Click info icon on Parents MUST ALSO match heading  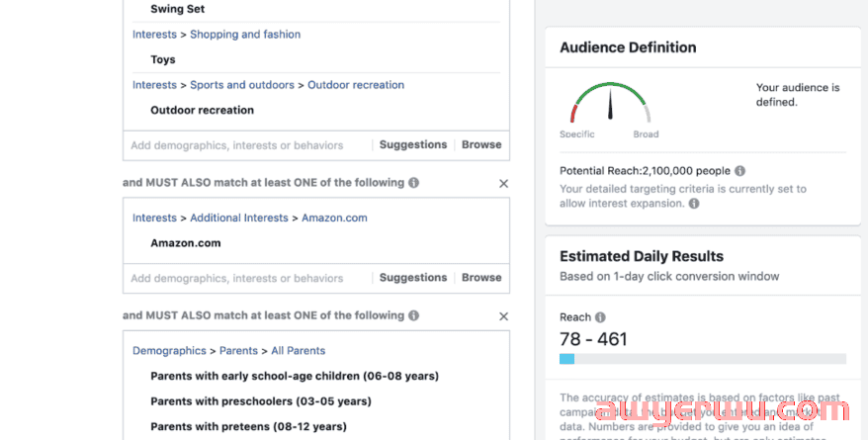(x=413, y=316)
